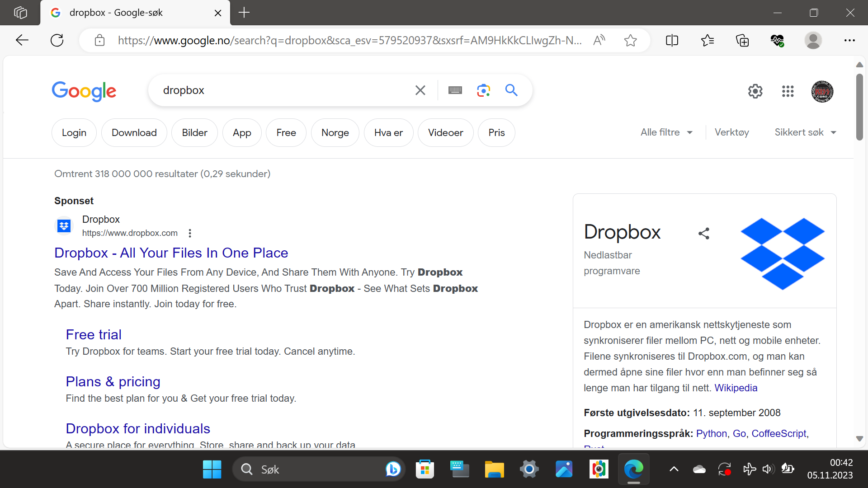
Task: Add page to favorites star
Action: 630,41
